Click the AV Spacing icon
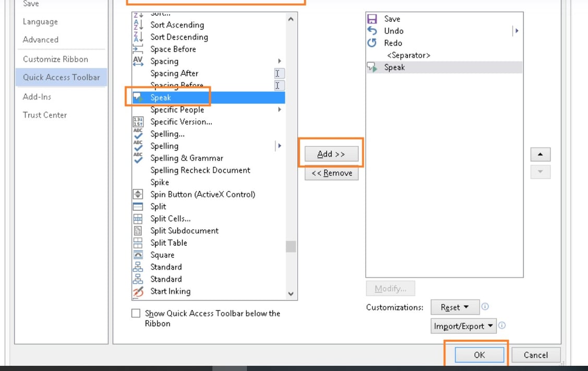The image size is (588, 371). point(138,61)
